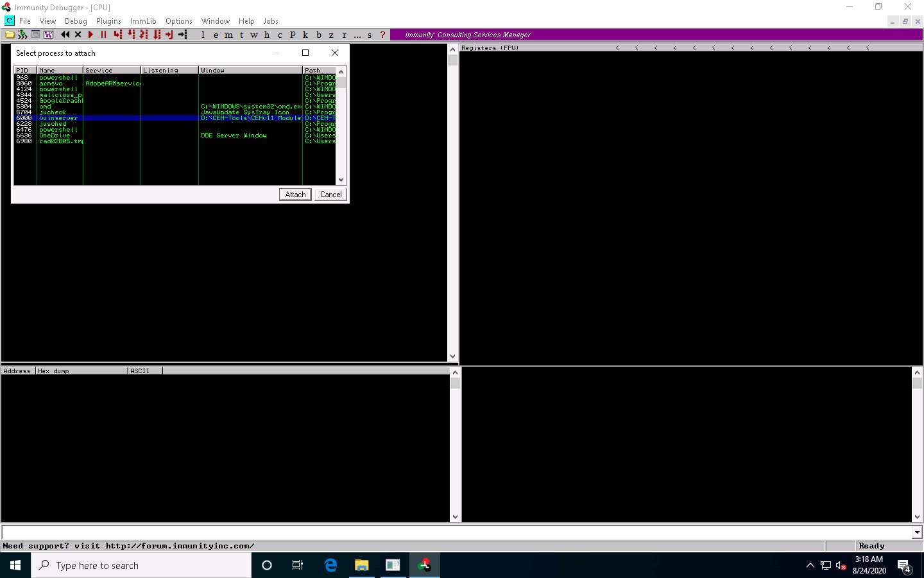Open the ImmLib menu
Viewport: 924px width, 578px height.
point(143,21)
